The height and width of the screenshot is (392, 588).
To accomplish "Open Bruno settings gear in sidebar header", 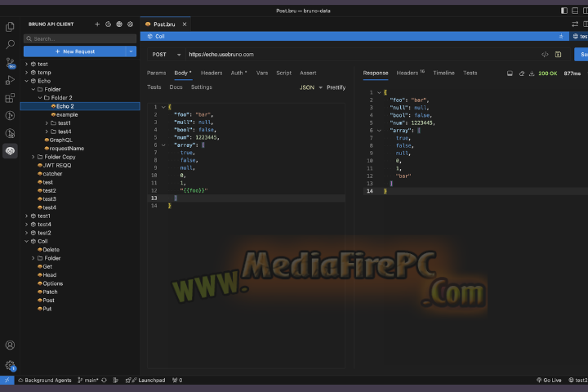I will tap(130, 24).
